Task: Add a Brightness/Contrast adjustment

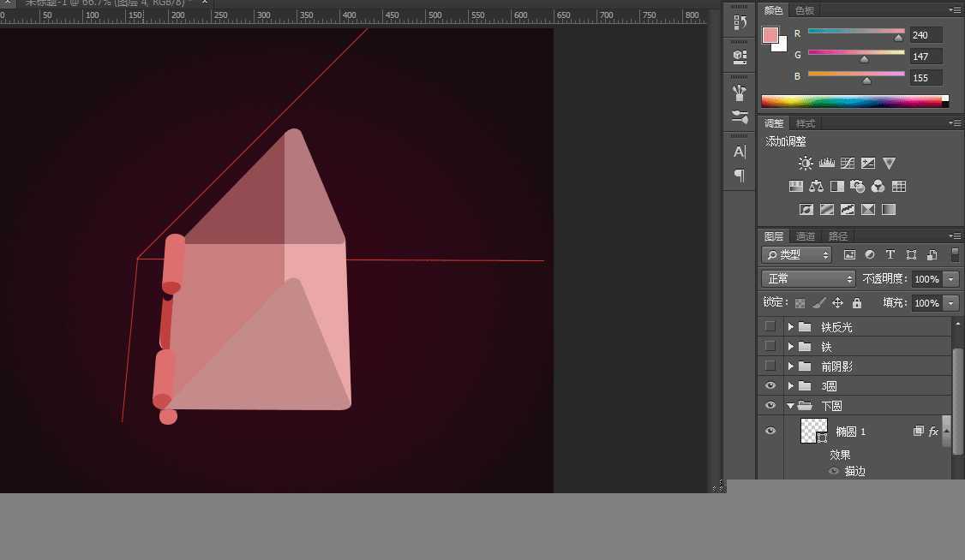Action: click(806, 163)
